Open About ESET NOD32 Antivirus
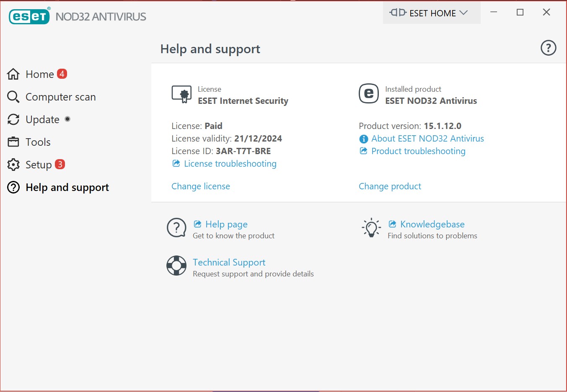The width and height of the screenshot is (567, 392). point(427,139)
